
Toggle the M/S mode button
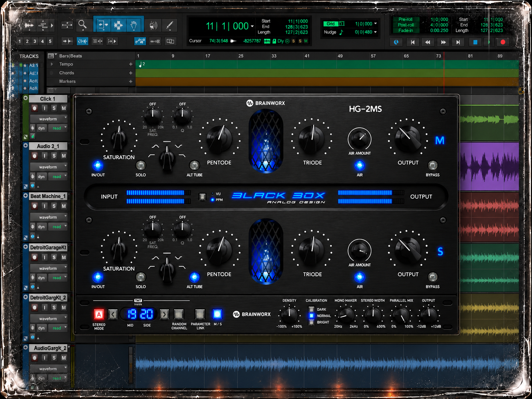point(218,314)
